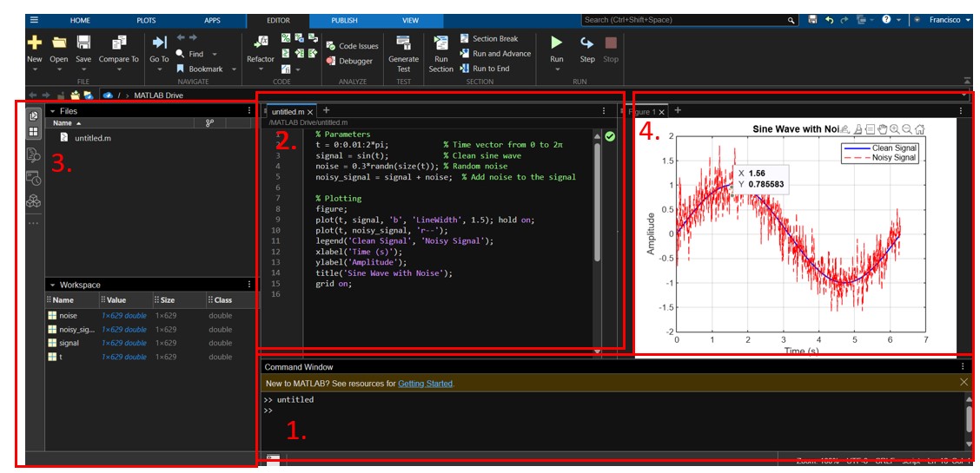Viewport: 980px width, 473px height.
Task: Click the pan hand icon on figure toolbar
Action: pos(883,129)
